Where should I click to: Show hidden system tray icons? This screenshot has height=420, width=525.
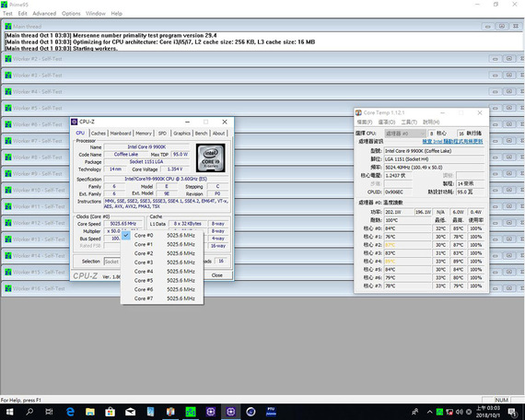[x=429, y=412]
